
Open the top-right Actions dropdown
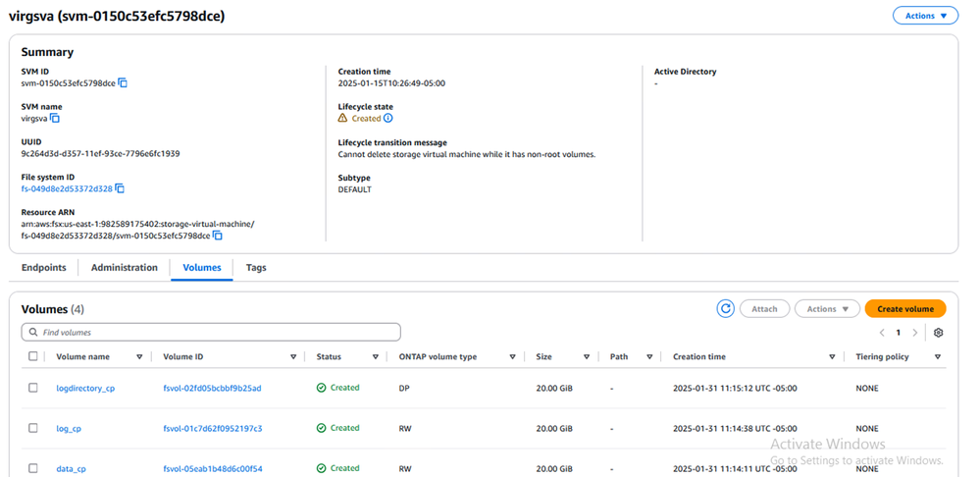click(x=925, y=16)
